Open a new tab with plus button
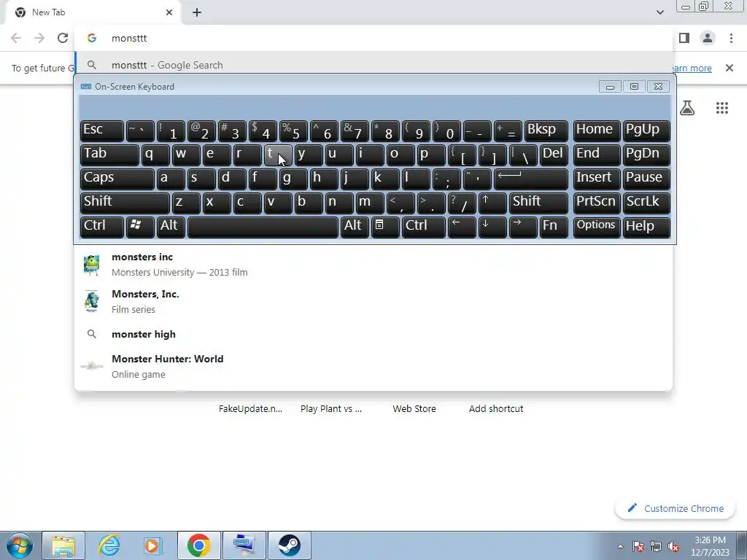This screenshot has height=560, width=747. [x=197, y=12]
